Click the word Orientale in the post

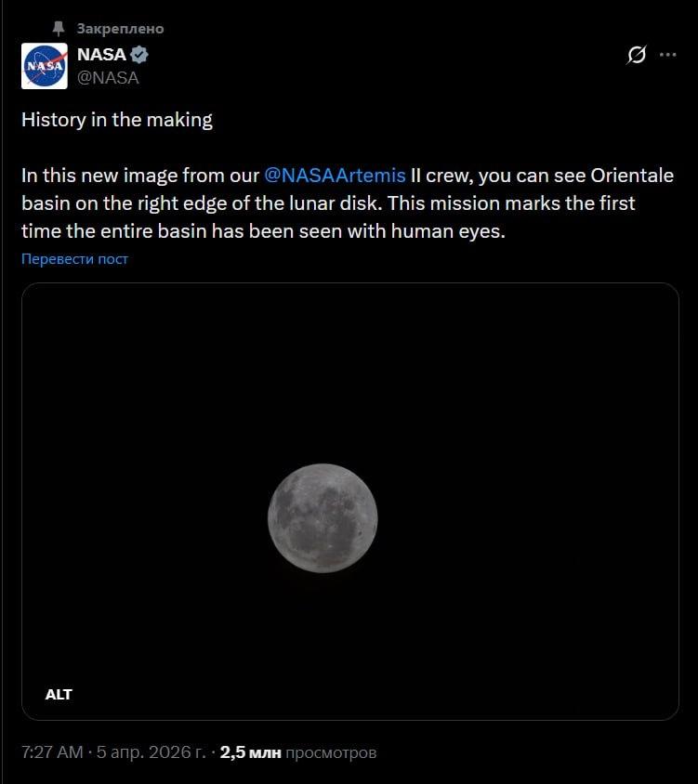click(x=632, y=176)
